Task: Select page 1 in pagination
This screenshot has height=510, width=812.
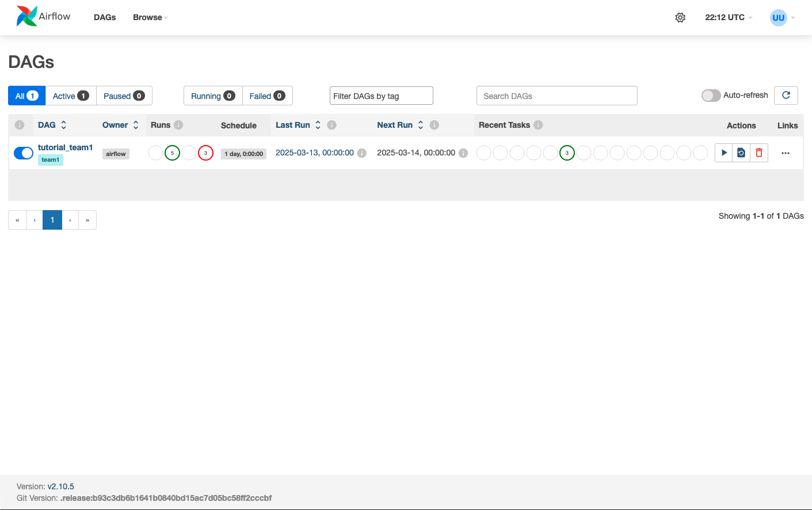Action: (52, 220)
